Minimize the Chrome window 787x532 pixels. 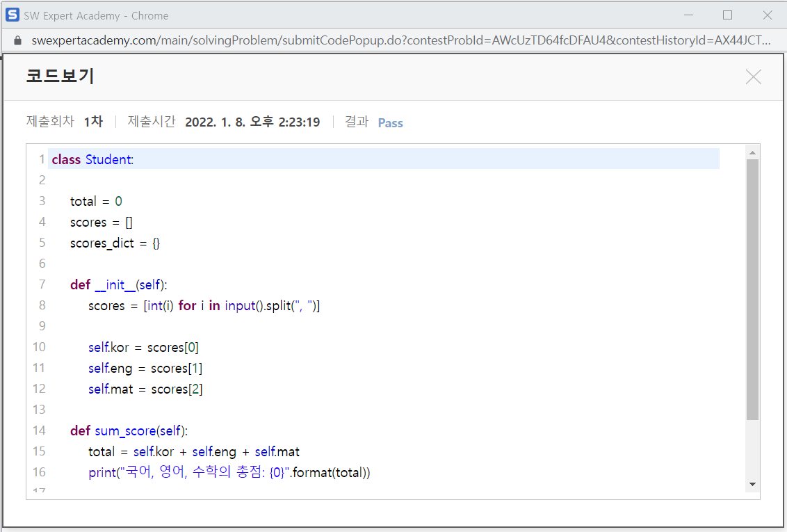(688, 15)
